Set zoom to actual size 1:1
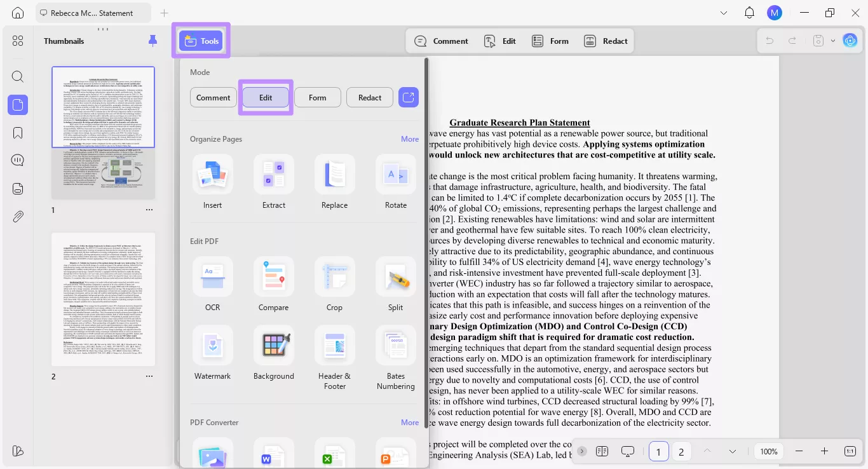This screenshot has width=868, height=469. pos(850,451)
